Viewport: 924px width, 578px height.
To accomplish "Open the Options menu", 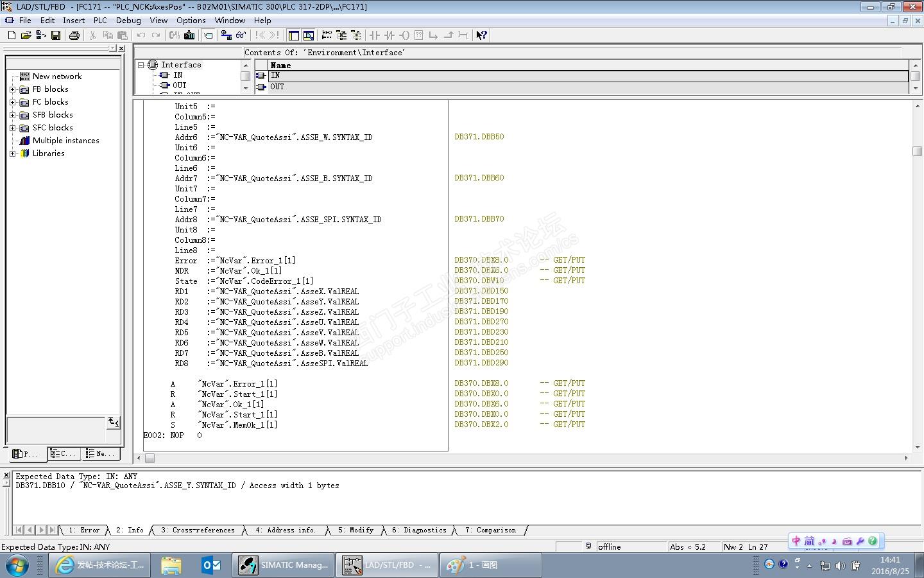I will 191,20.
